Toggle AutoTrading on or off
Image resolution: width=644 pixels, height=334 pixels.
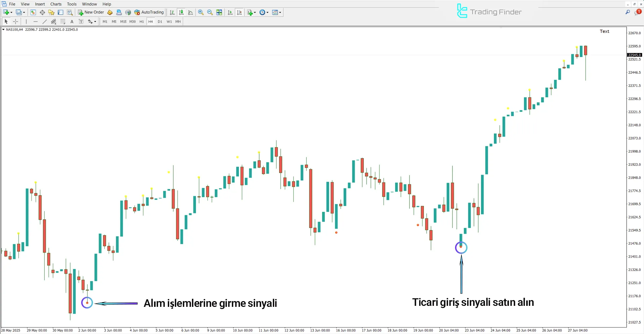(149, 12)
